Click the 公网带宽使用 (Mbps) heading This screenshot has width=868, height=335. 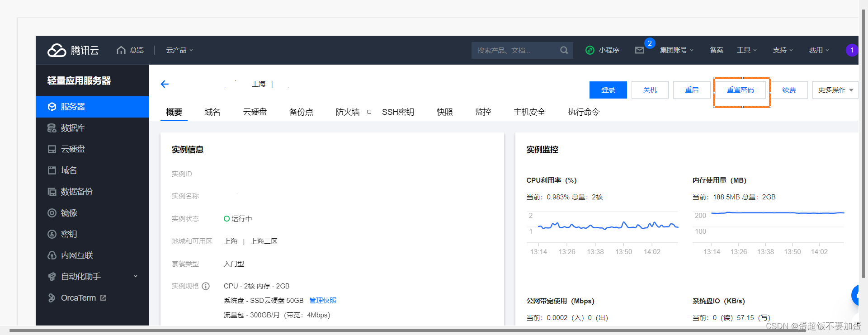560,301
